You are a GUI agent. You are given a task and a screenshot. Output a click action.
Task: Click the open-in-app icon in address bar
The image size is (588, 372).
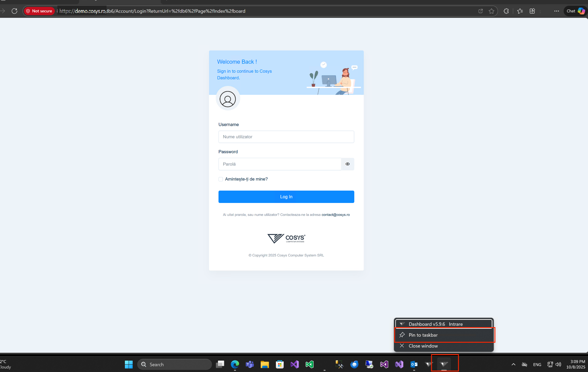(x=481, y=11)
